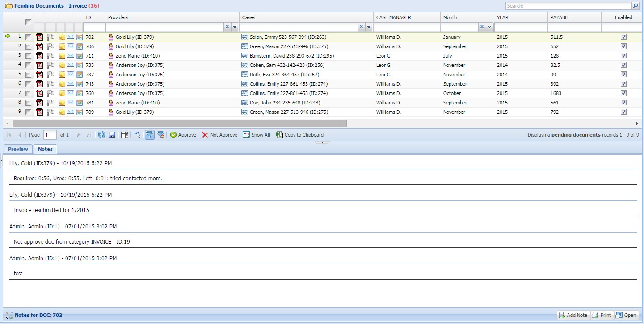The width and height of the screenshot is (644, 324).
Task: Click the horizontal scrollbar thumb
Action: pos(180,123)
